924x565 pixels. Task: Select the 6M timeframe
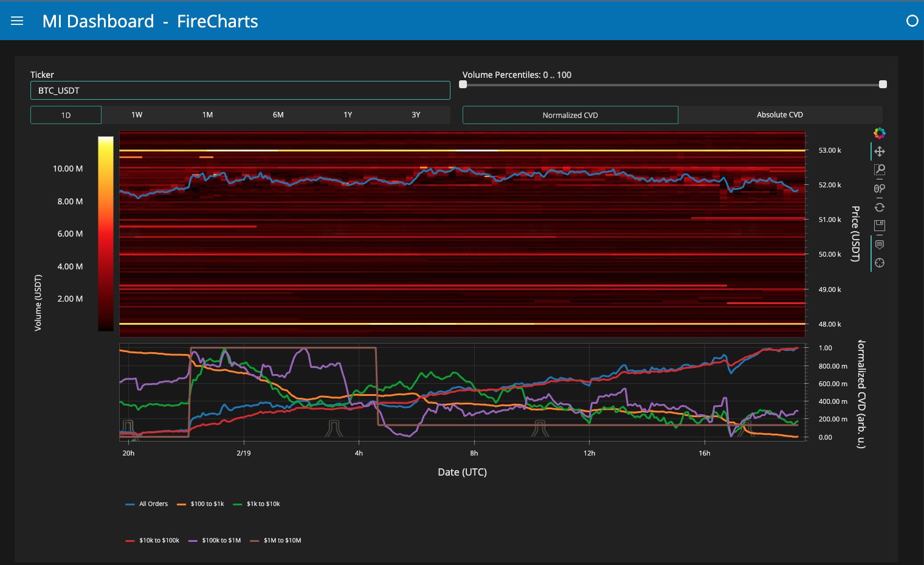coord(278,115)
